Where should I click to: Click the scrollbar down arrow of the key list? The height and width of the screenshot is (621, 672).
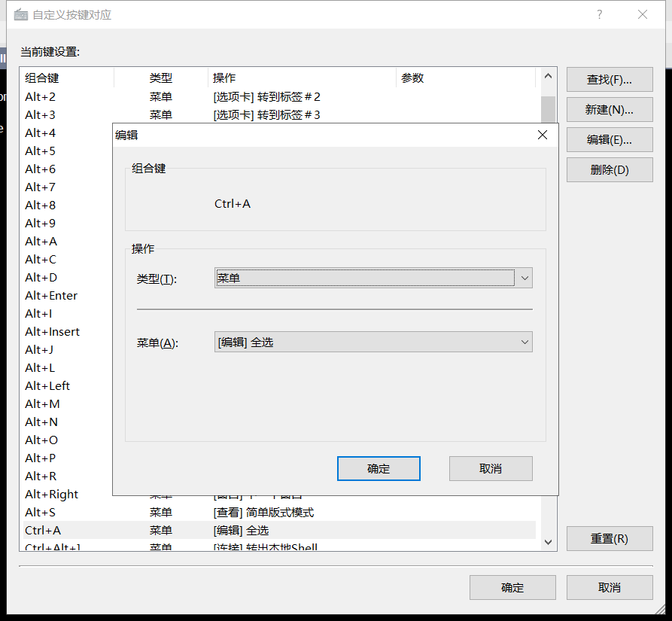point(548,540)
